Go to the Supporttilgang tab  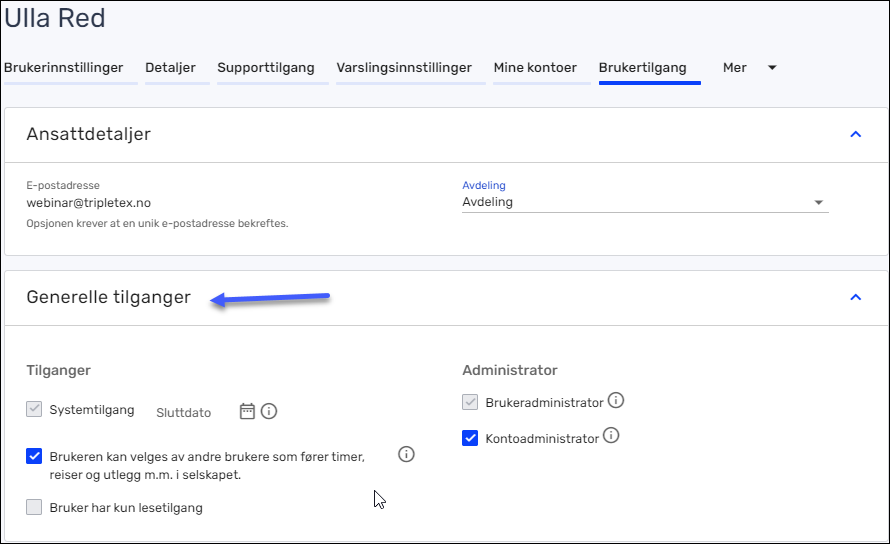(x=266, y=68)
